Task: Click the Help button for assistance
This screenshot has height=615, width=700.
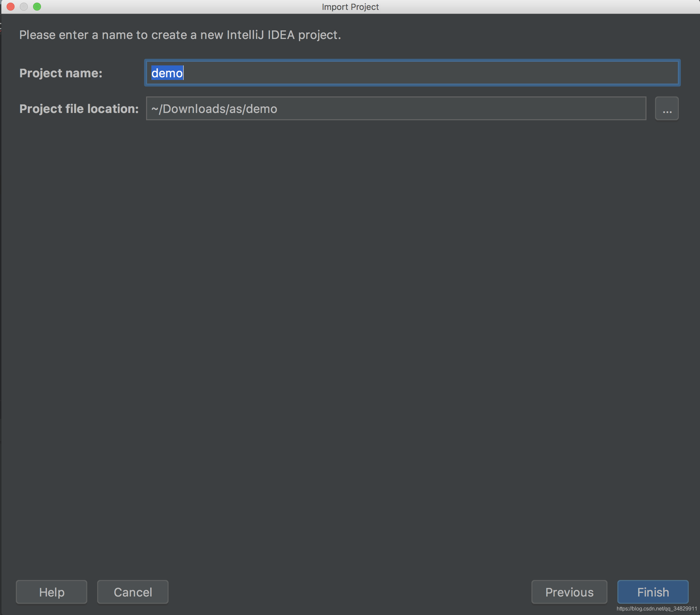Action: pyautogui.click(x=52, y=592)
